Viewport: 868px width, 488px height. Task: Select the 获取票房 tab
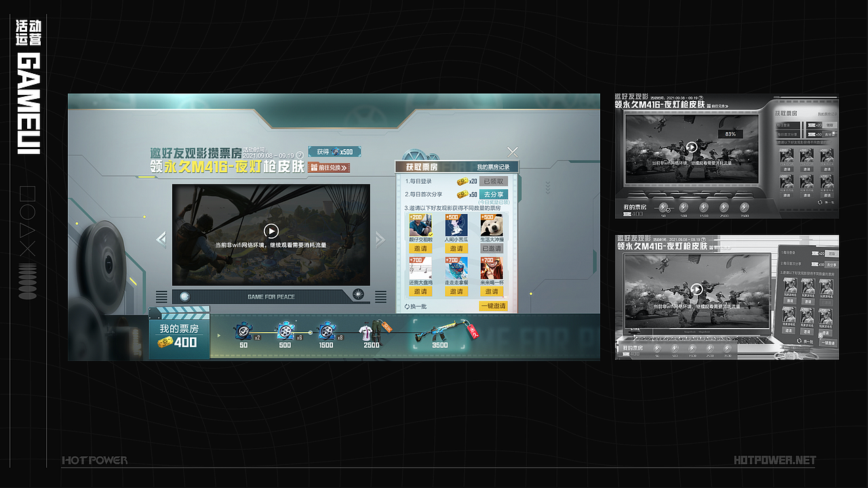coord(422,167)
